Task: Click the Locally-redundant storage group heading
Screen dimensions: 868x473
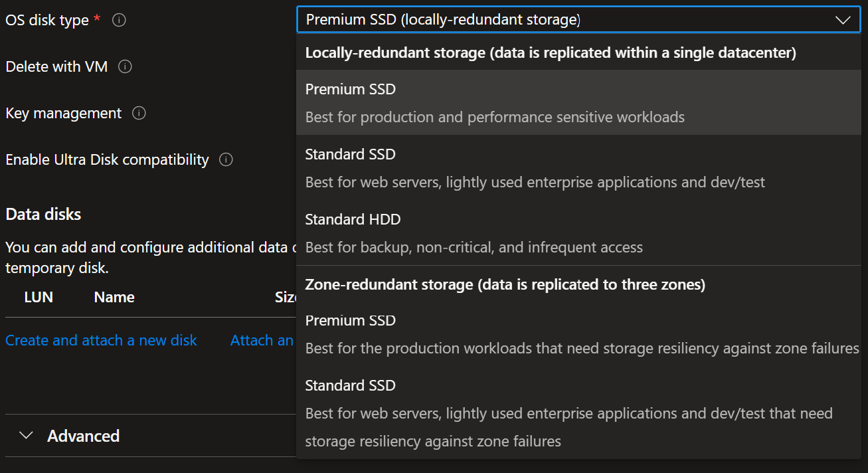Action: click(x=550, y=53)
